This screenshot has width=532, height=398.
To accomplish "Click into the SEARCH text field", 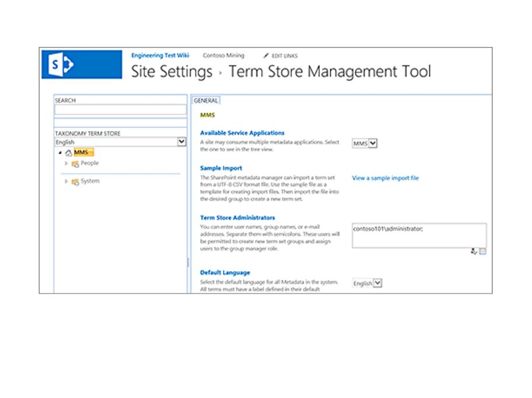I will (120, 110).
